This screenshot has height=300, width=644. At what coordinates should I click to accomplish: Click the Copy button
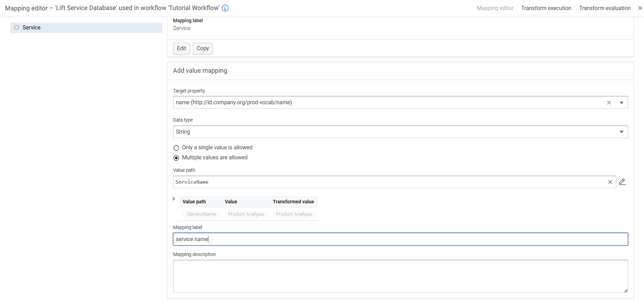click(x=203, y=48)
